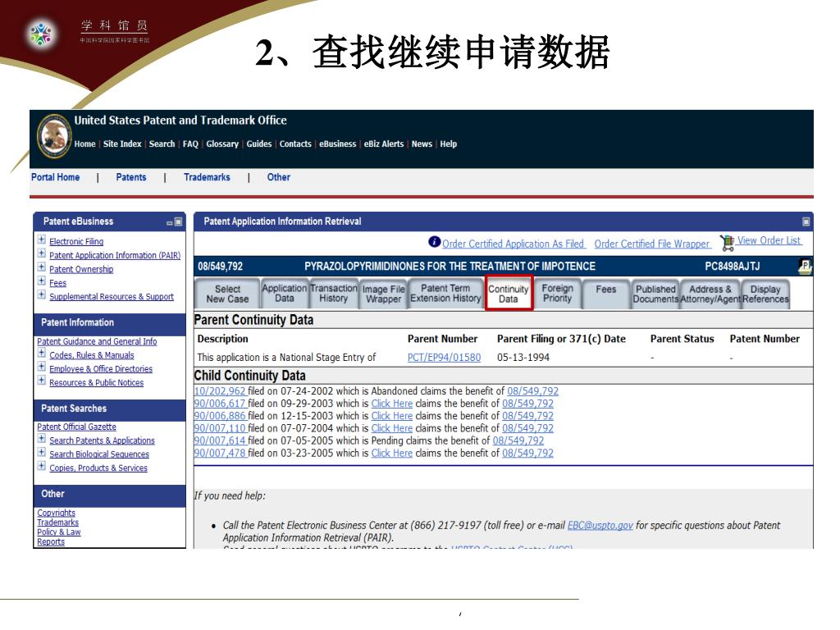Open eBusiness in the top navigation
Viewport: 840px width, 630px height.
[337, 144]
